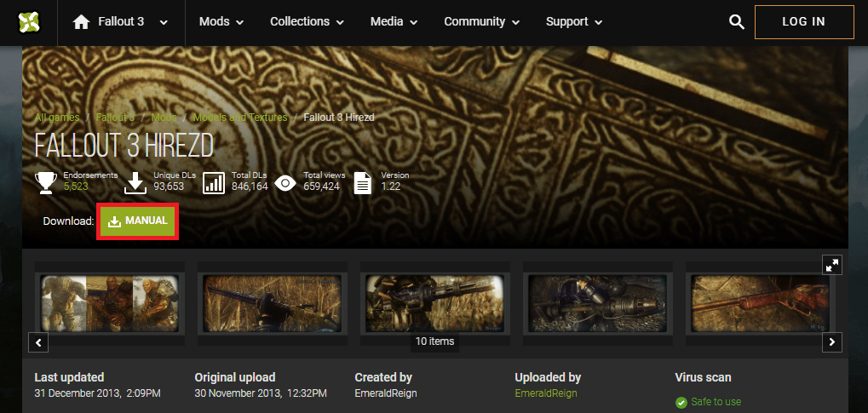Image resolution: width=868 pixels, height=413 pixels.
Task: Advance gallery with the next arrow
Action: coord(832,342)
